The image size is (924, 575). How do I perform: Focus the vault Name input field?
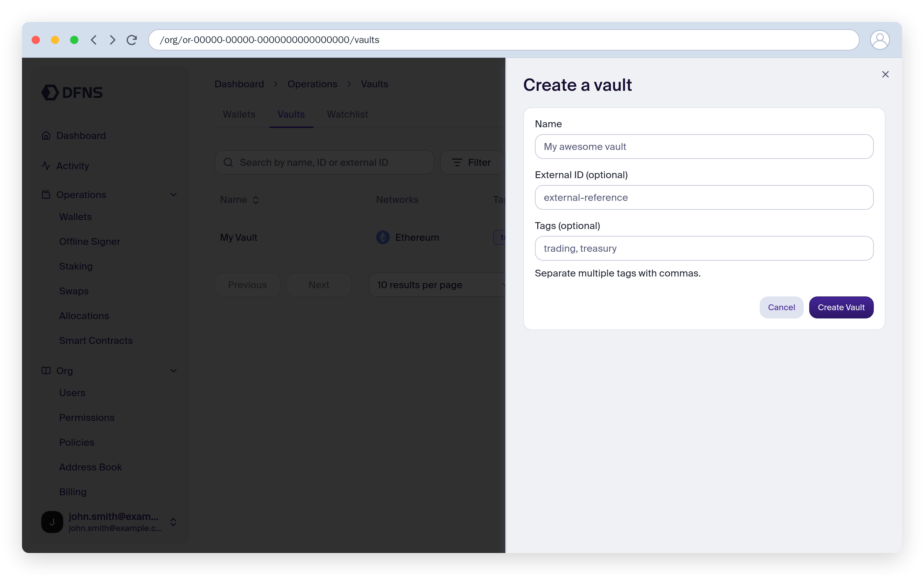pos(704,147)
